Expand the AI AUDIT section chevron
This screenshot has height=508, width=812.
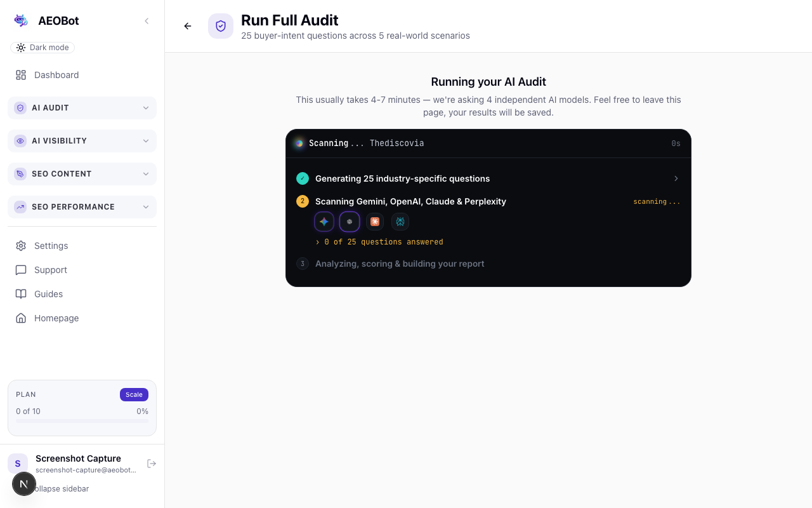146,108
